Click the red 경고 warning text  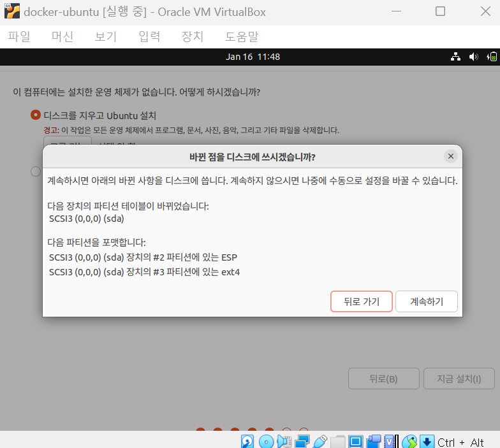click(x=51, y=130)
